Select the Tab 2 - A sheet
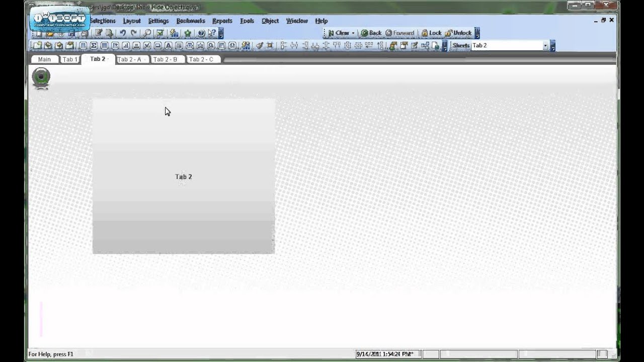The height and width of the screenshot is (362, 644). 131,59
